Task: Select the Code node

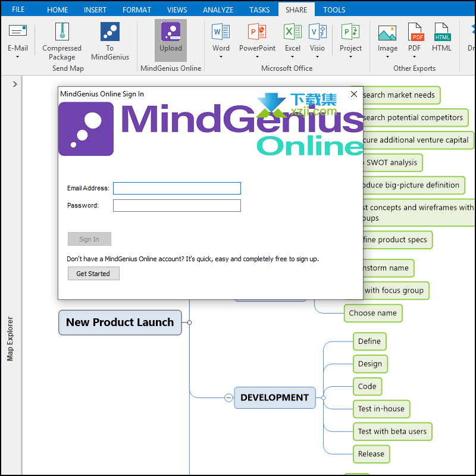Action: [367, 386]
